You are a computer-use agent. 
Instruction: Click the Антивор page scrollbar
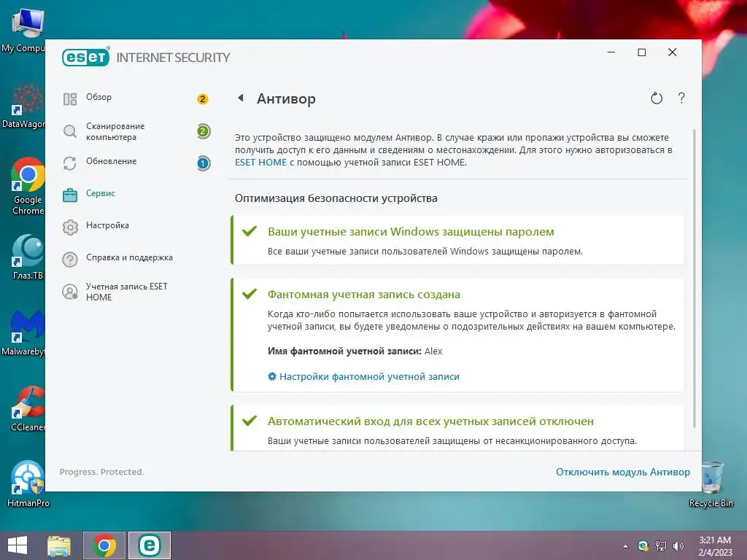pos(694,278)
